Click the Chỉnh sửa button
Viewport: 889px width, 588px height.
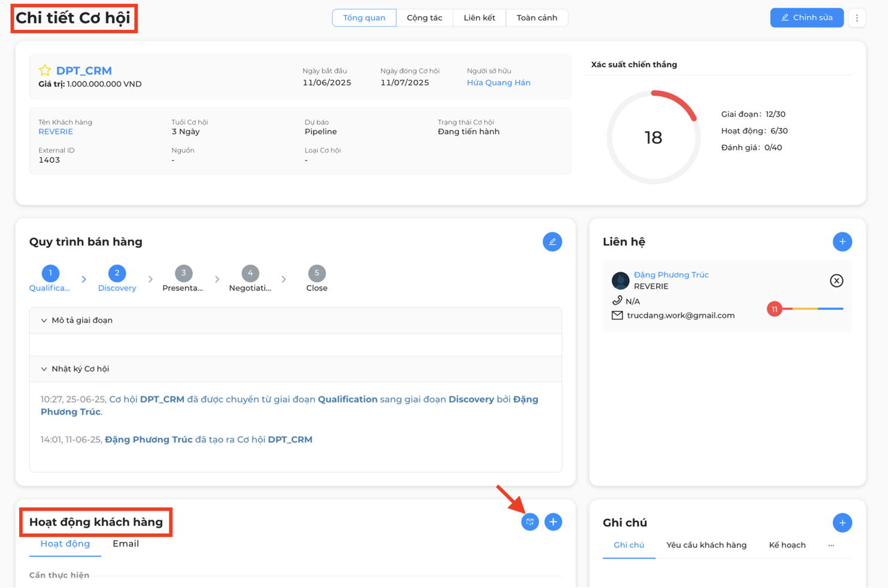click(x=807, y=18)
